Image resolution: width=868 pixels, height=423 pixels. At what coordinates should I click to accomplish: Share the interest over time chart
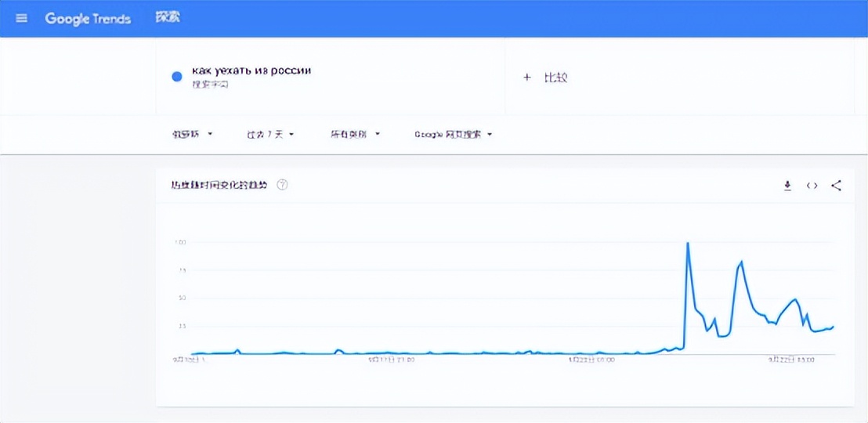tap(836, 186)
